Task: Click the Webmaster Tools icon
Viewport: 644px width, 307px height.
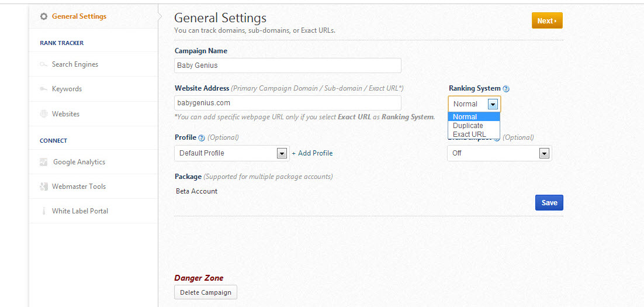Action: coord(43,187)
